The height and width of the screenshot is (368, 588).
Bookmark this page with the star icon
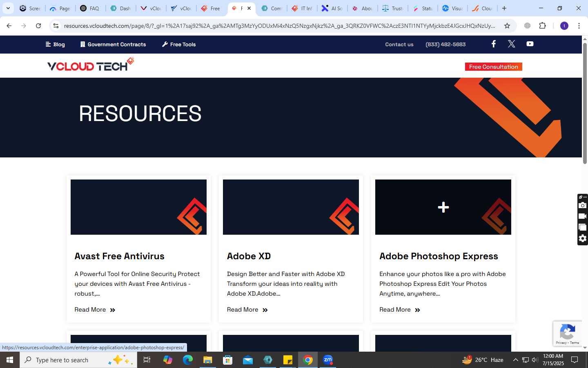click(x=507, y=26)
